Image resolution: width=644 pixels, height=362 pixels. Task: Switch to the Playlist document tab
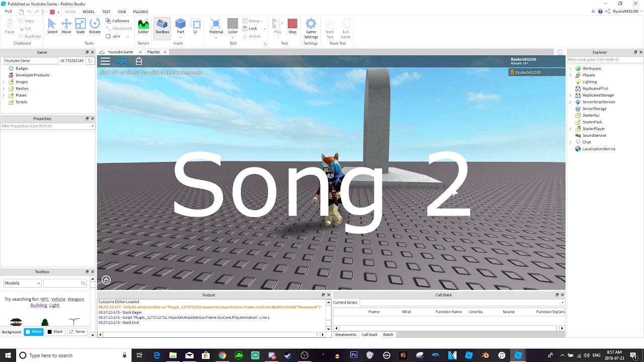(x=153, y=52)
